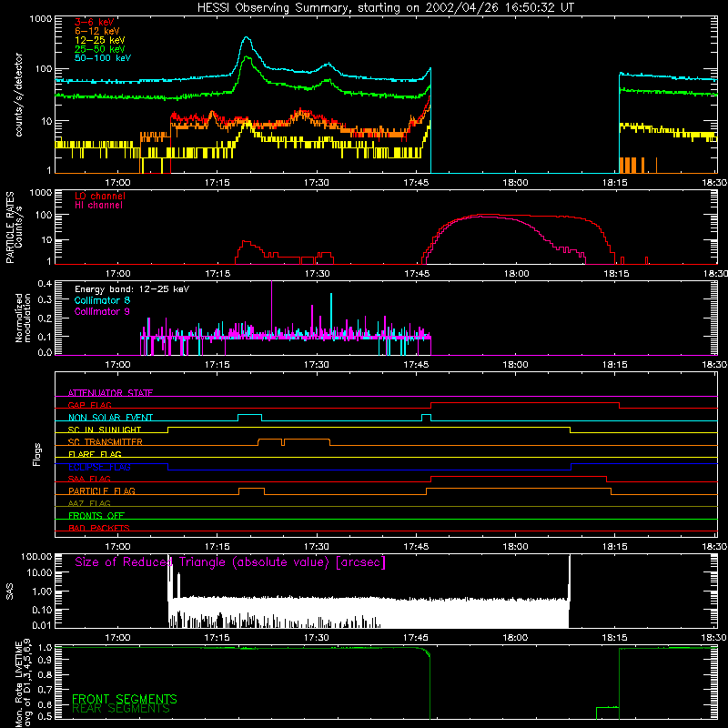Click the '0.4' tick on the modulation axis
728x728 pixels.
pos(45,284)
